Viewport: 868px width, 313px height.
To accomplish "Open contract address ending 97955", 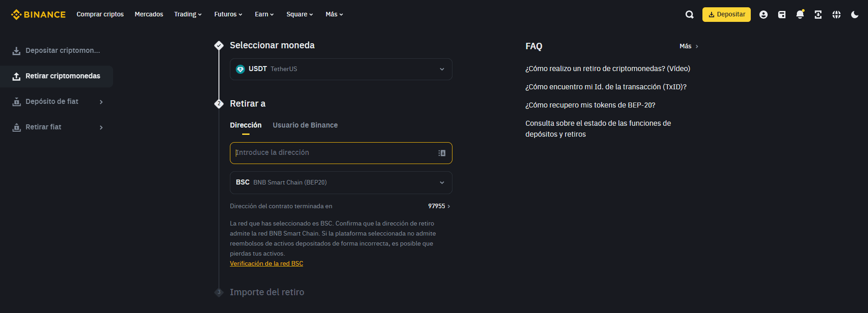I will point(439,206).
